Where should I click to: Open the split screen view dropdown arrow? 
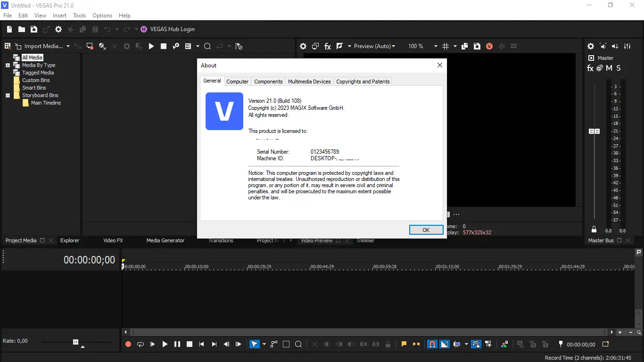[x=349, y=46]
